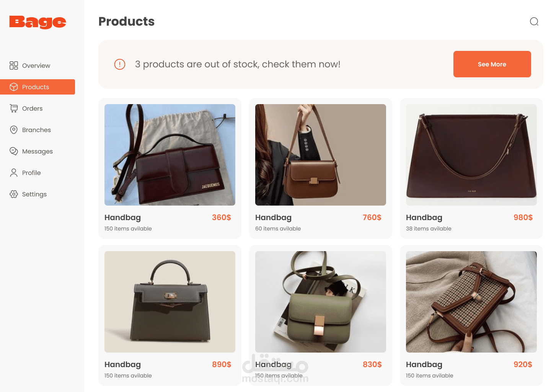
Task: Click the Settings gear icon
Action: tap(14, 194)
